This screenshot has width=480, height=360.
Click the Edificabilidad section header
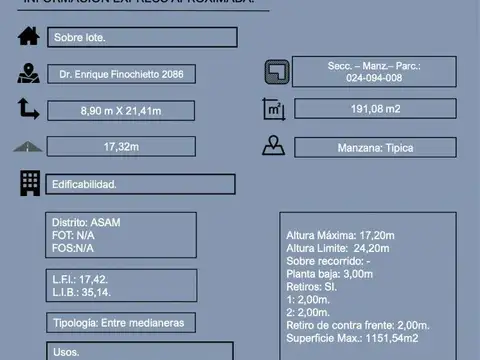click(x=140, y=184)
